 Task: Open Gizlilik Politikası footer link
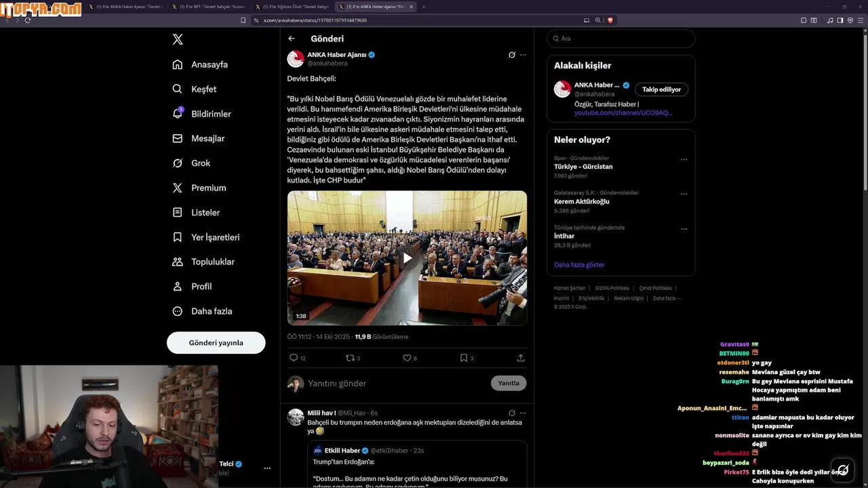click(x=612, y=288)
